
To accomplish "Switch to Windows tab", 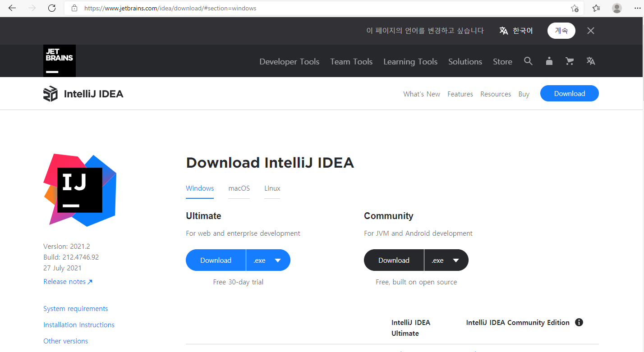I will [x=200, y=188].
